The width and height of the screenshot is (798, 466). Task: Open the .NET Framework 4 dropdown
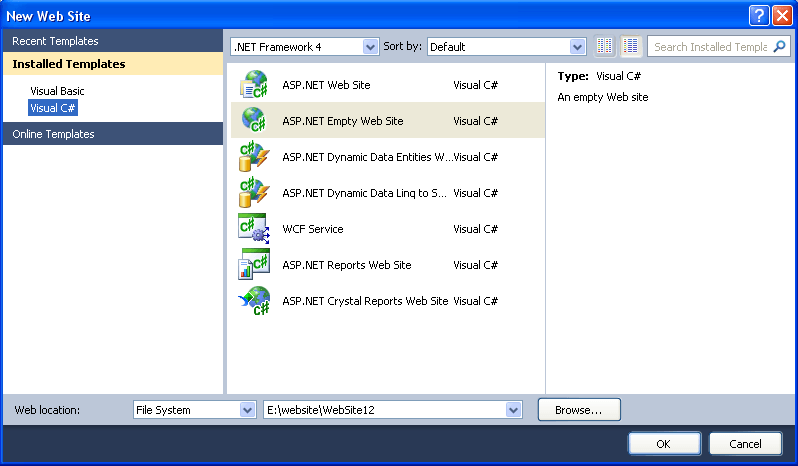click(371, 46)
